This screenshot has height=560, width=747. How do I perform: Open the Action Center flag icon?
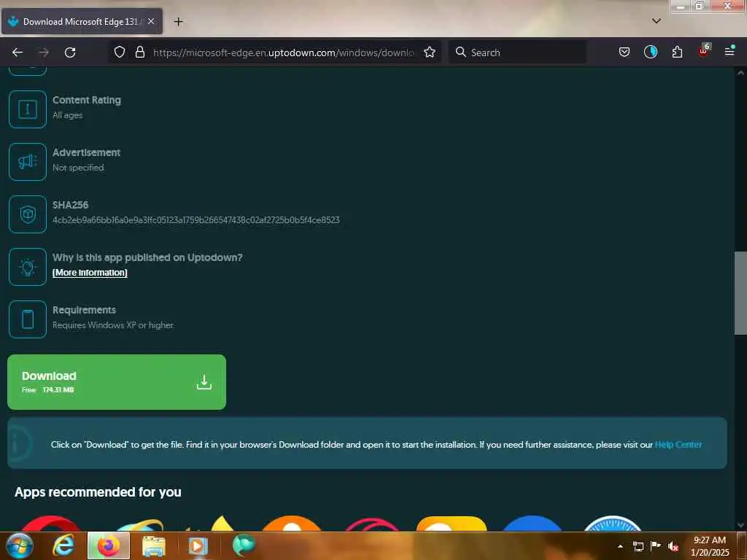coord(656,546)
